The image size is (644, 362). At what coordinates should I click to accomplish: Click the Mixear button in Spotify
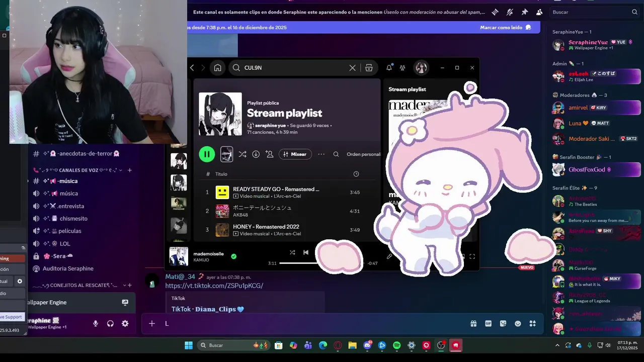pyautogui.click(x=295, y=154)
